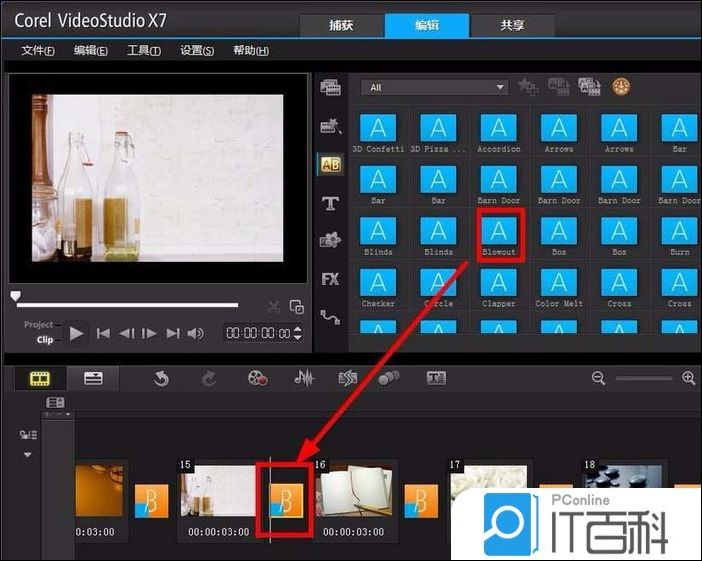Open the Title library (T icon)
Image resolution: width=702 pixels, height=561 pixels.
[x=331, y=203]
